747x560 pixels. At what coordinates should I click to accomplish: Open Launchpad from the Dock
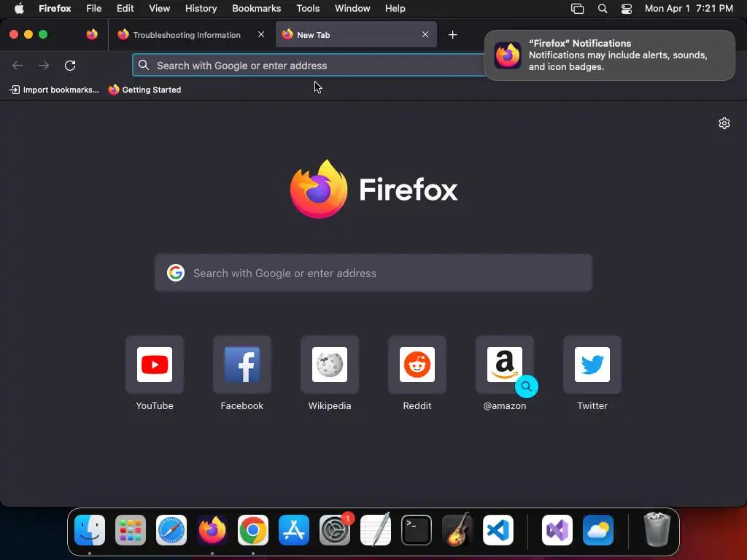click(x=131, y=530)
